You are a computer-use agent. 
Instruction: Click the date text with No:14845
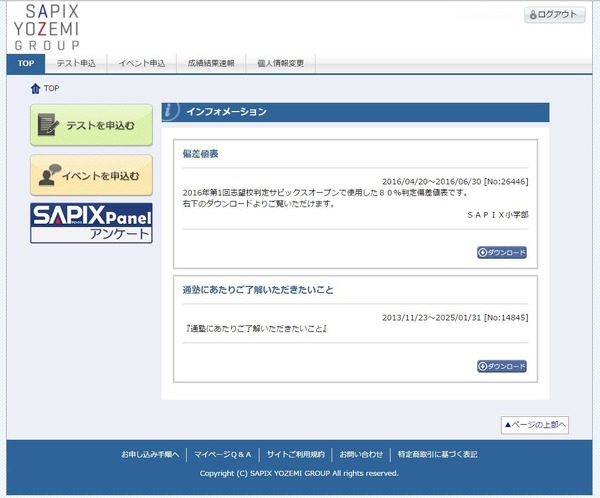coord(455,317)
